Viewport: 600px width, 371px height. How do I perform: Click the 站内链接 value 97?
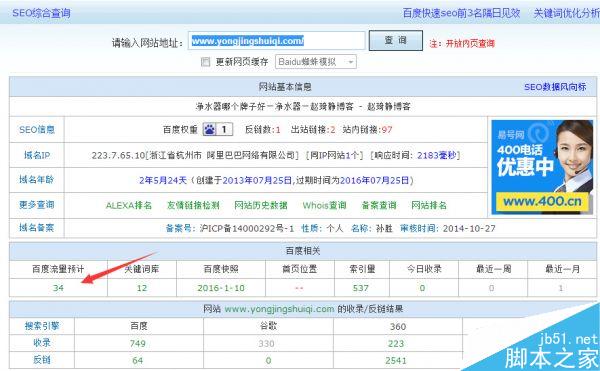coord(387,130)
